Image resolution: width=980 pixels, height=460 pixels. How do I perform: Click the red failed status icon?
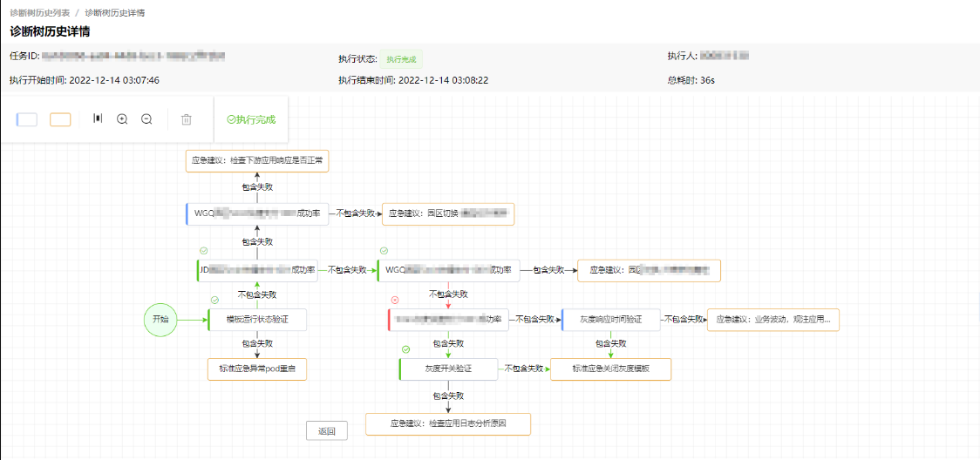click(x=394, y=301)
